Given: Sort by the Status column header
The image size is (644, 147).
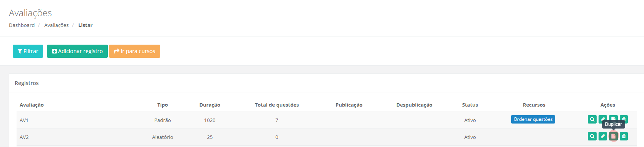Looking at the screenshot, I should 470,105.
